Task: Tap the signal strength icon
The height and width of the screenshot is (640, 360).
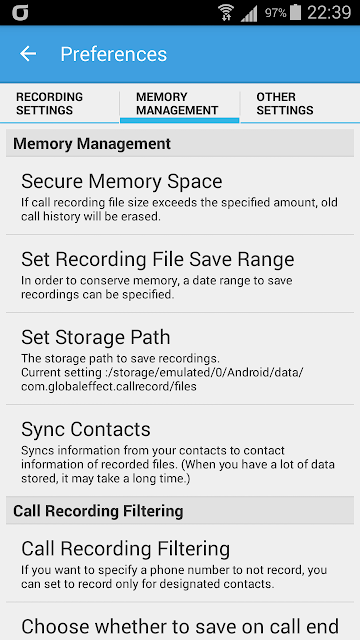Action: pos(249,13)
